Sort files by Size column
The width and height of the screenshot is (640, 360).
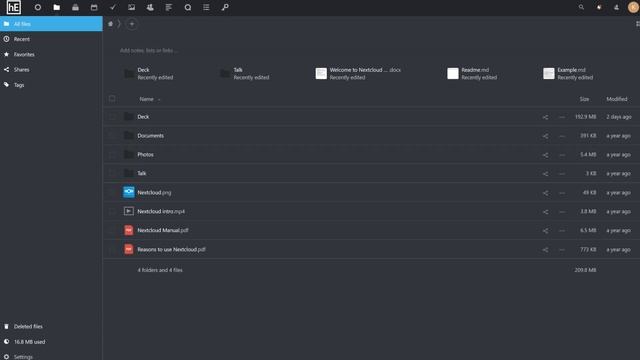(x=584, y=99)
